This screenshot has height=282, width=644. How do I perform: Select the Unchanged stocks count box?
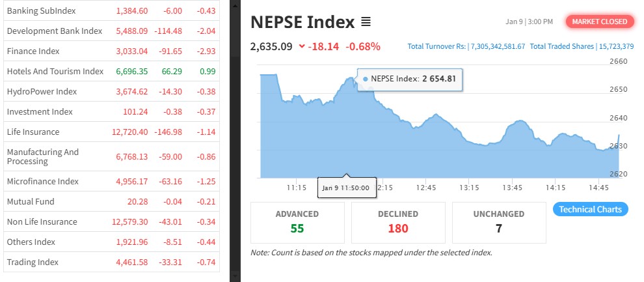(499, 221)
